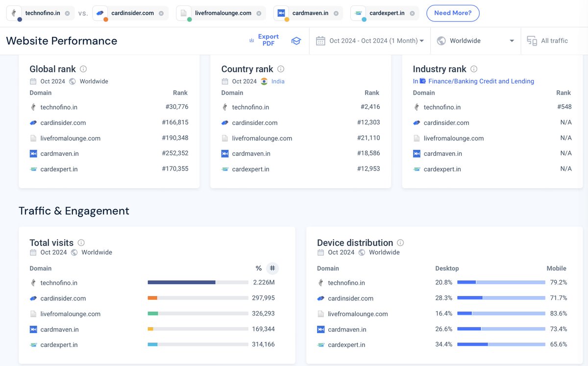Remove cardmaven.in from the comparison
This screenshot has height=366, width=588.
[336, 13]
